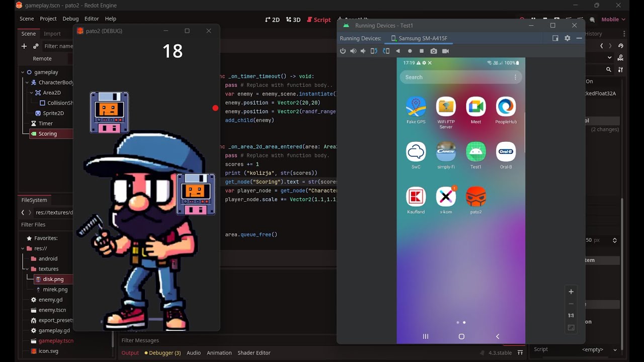Collapse the CharacterBody node children
This screenshot has width=644, height=362.
click(27, 82)
